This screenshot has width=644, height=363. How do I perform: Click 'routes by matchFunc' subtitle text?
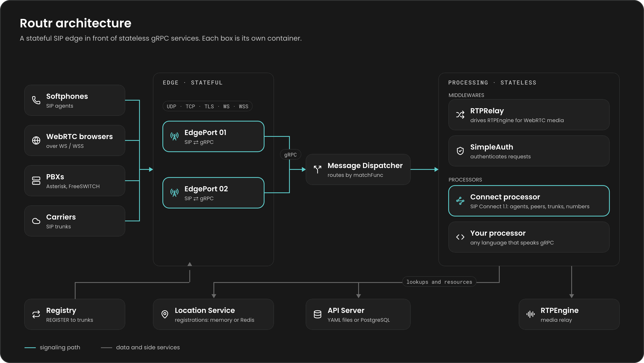point(355,175)
